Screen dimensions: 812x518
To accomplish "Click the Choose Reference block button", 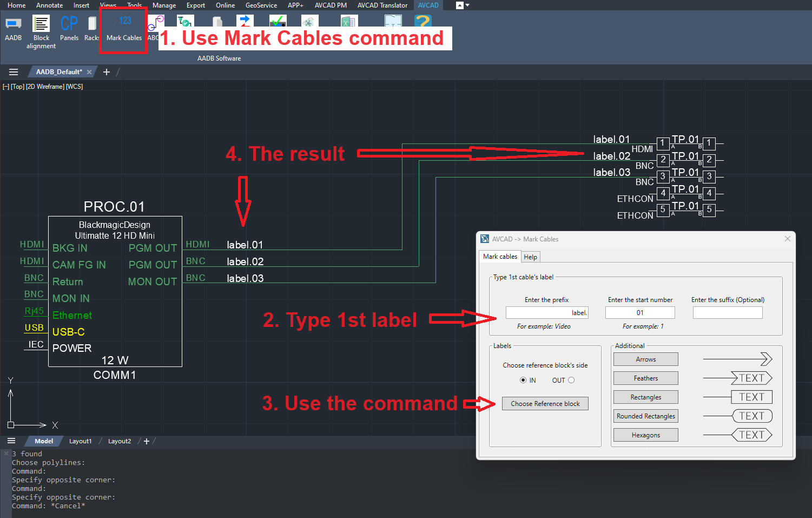I will [545, 403].
